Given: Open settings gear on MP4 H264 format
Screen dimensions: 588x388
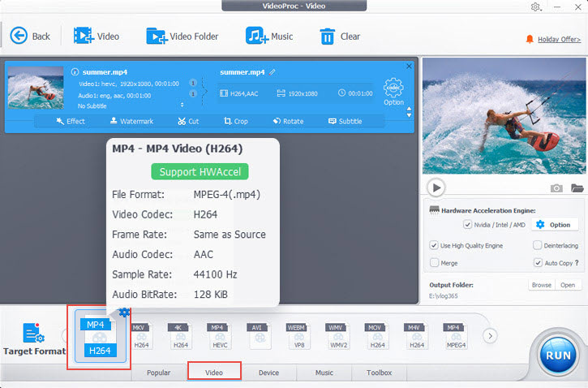Looking at the screenshot, I should (124, 312).
